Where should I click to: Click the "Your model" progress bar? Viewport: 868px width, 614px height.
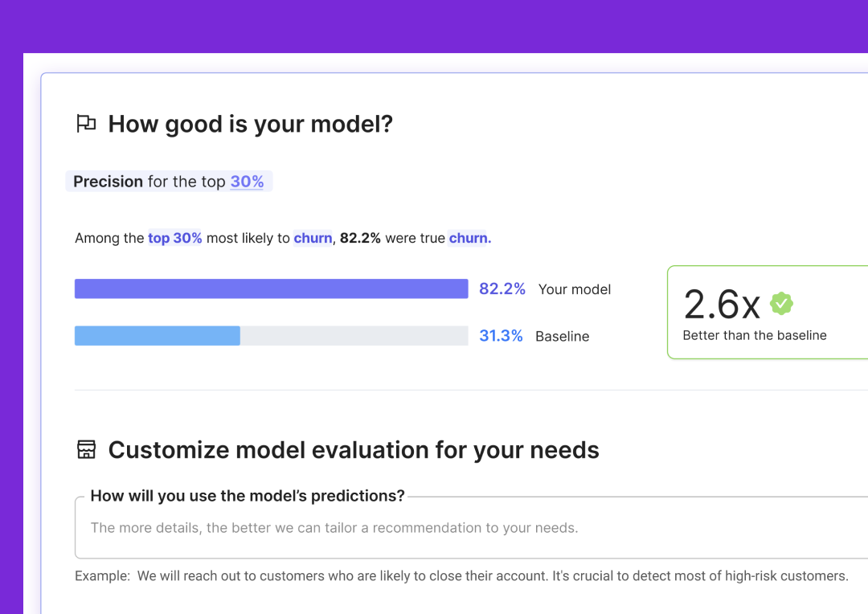271,288
